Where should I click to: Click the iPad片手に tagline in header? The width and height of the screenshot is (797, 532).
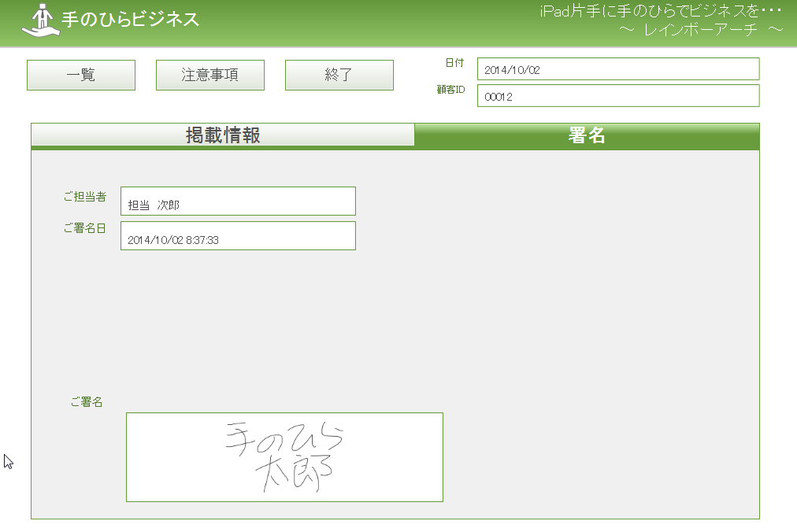(x=660, y=12)
